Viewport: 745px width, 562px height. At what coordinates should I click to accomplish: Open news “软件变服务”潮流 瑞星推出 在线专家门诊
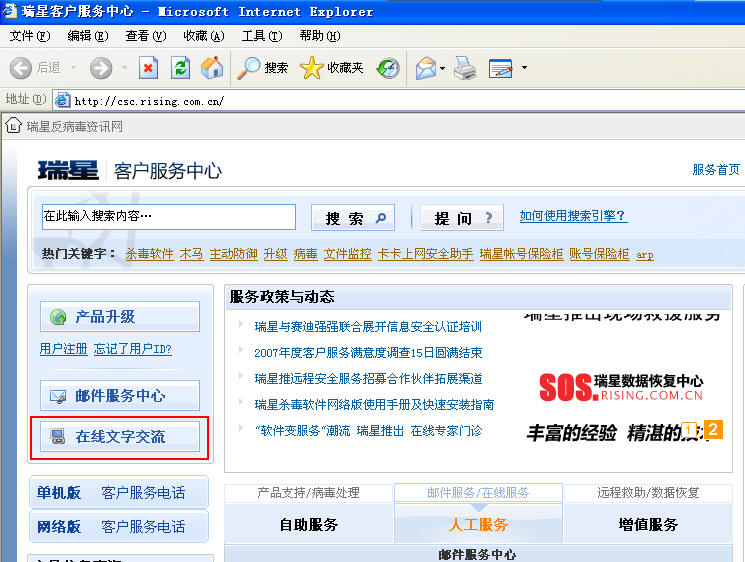coord(369,431)
